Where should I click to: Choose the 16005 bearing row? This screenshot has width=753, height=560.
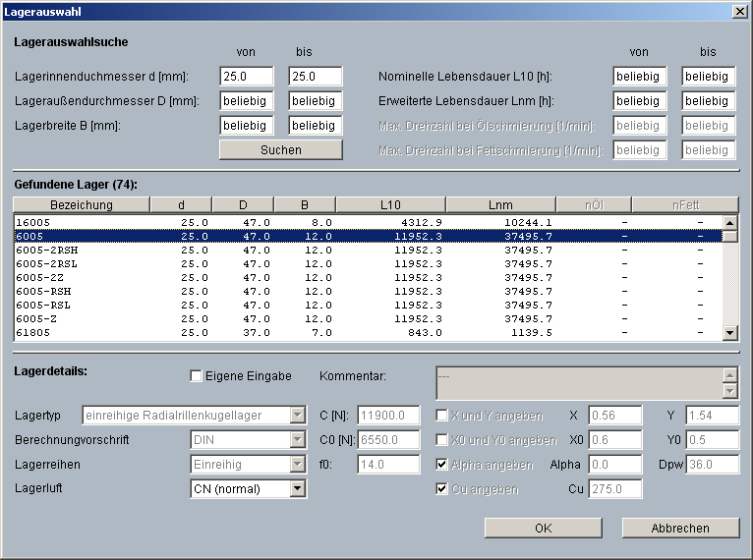tap(34, 222)
